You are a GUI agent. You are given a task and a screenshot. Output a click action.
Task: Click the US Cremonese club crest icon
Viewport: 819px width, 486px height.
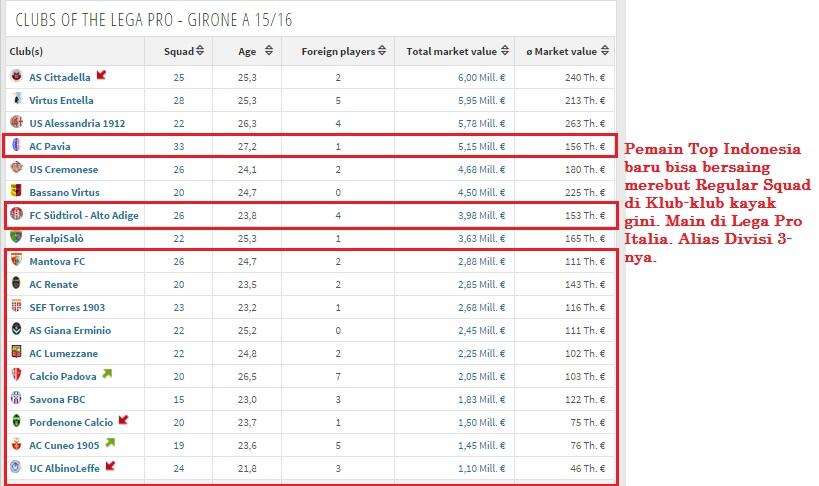click(17, 168)
